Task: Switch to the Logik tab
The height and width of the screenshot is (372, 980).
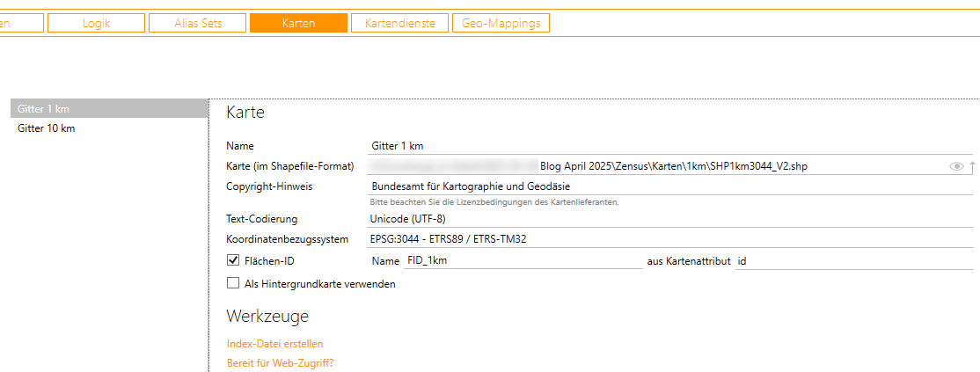Action: click(x=96, y=24)
